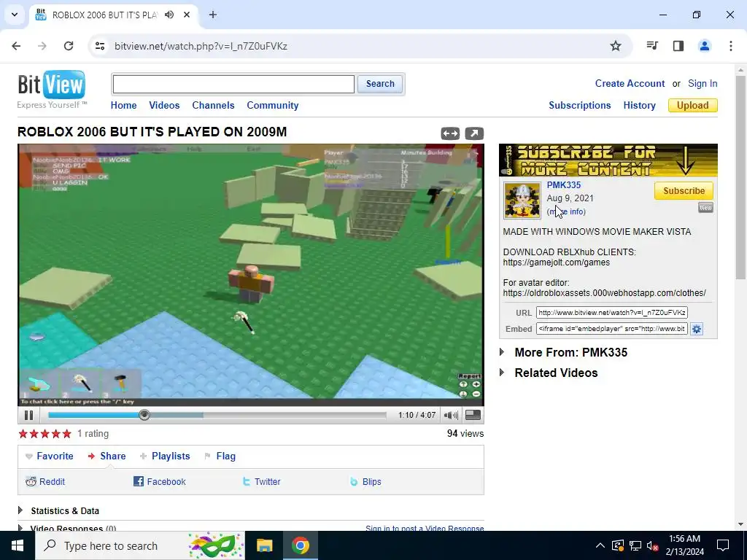747x560 pixels.
Task: Open Home menu item
Action: [x=123, y=105]
